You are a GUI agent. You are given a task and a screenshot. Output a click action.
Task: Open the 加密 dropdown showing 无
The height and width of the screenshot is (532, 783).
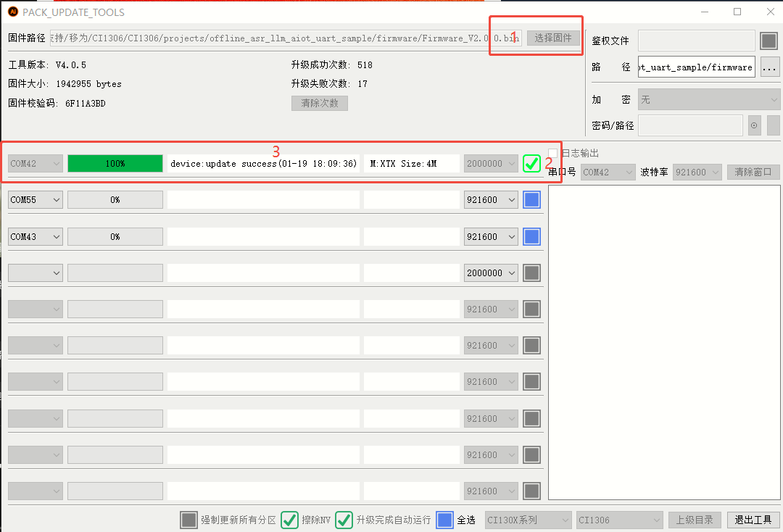tap(709, 99)
